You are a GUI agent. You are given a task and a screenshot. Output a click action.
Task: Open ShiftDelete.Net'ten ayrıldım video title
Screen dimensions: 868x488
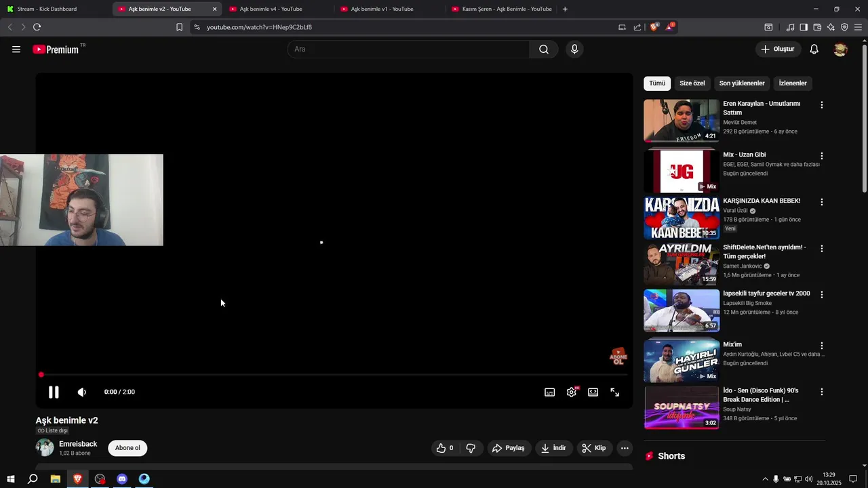coord(764,251)
